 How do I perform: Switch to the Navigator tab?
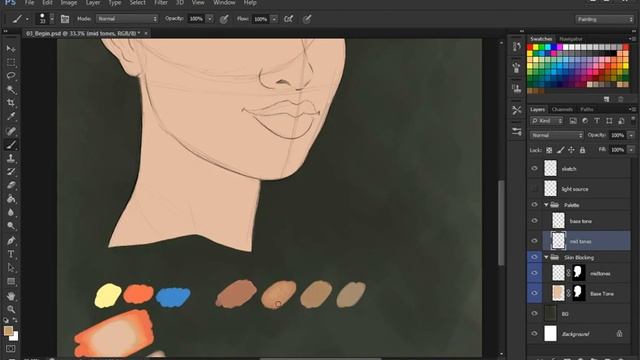click(x=571, y=39)
